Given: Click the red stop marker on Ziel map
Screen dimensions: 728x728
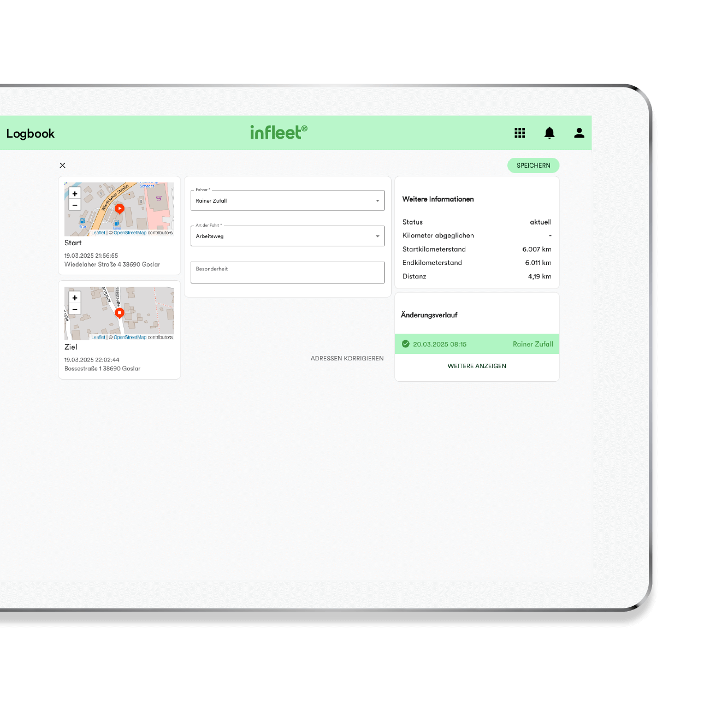Looking at the screenshot, I should (120, 313).
